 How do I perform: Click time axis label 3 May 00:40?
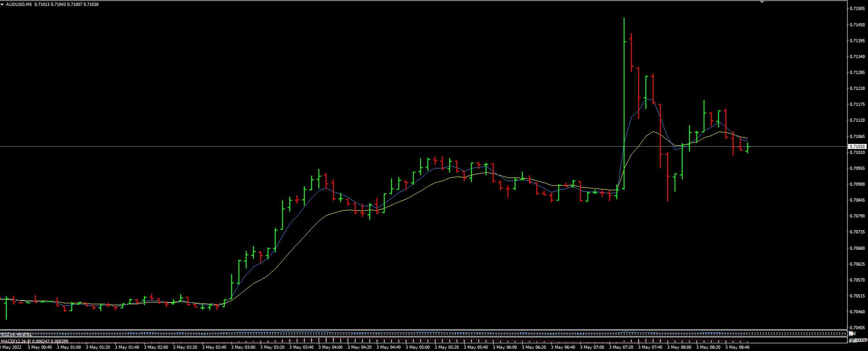pos(40,347)
